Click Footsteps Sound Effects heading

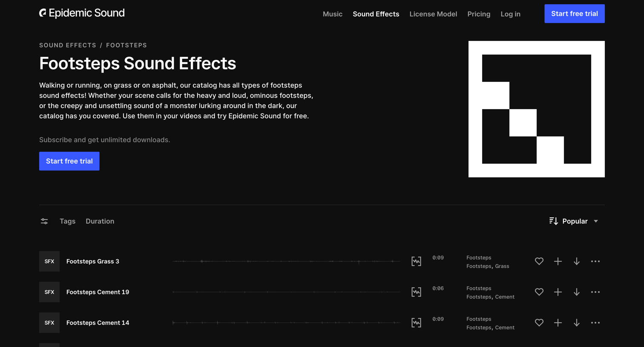click(138, 63)
